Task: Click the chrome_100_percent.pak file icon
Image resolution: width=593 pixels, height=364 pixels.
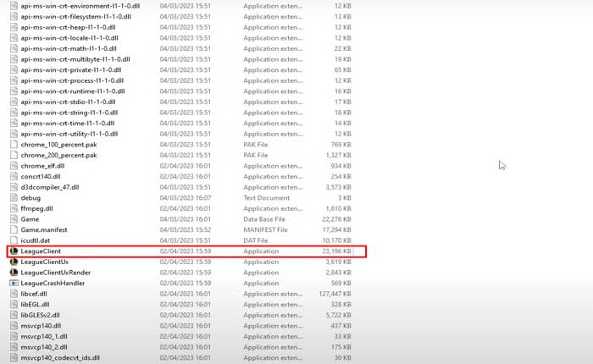Action: 14,144
